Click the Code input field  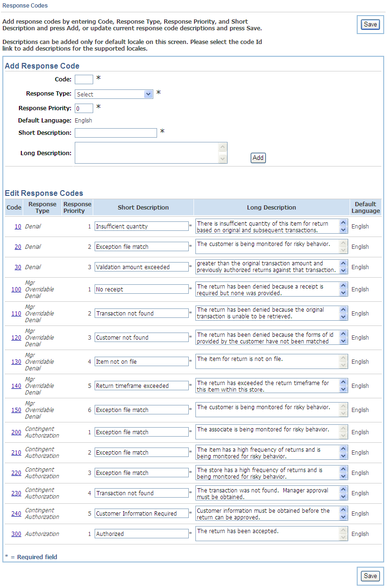pos(84,79)
